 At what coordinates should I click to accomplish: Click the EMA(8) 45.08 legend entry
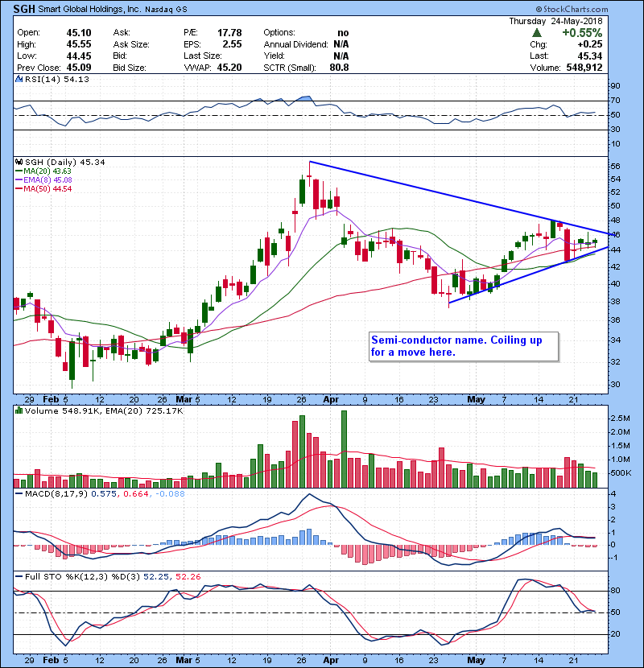pos(44,179)
